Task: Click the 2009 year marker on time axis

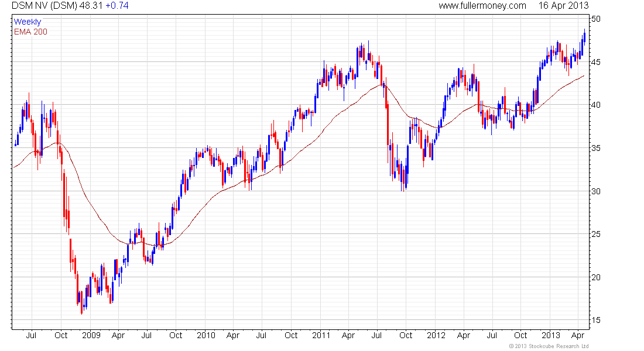Action: tap(91, 335)
